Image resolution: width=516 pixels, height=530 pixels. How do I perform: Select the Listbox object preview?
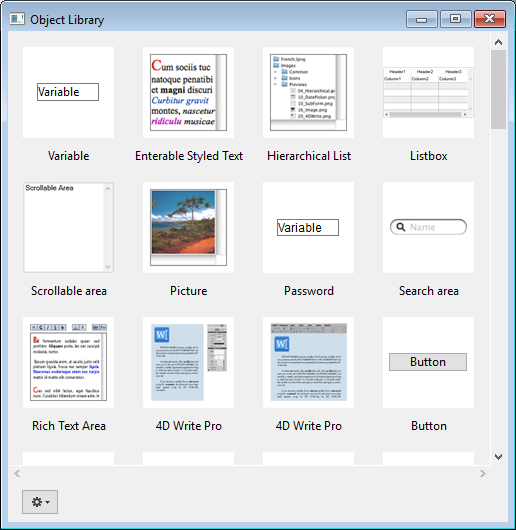click(428, 92)
